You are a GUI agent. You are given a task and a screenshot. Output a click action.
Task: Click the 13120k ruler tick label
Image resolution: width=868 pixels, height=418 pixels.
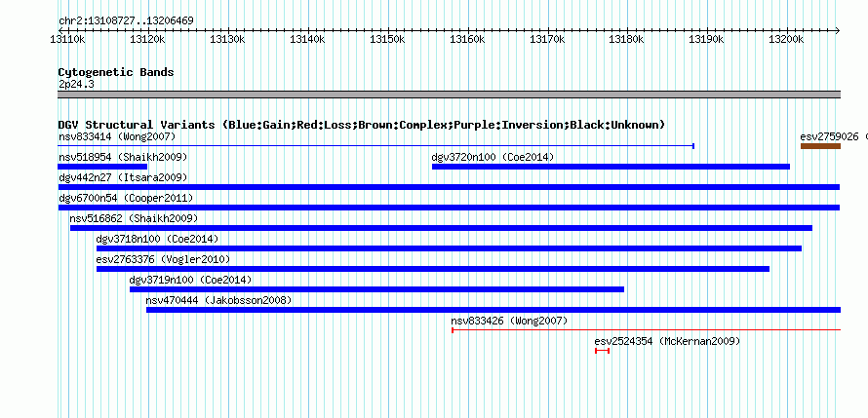coord(148,39)
